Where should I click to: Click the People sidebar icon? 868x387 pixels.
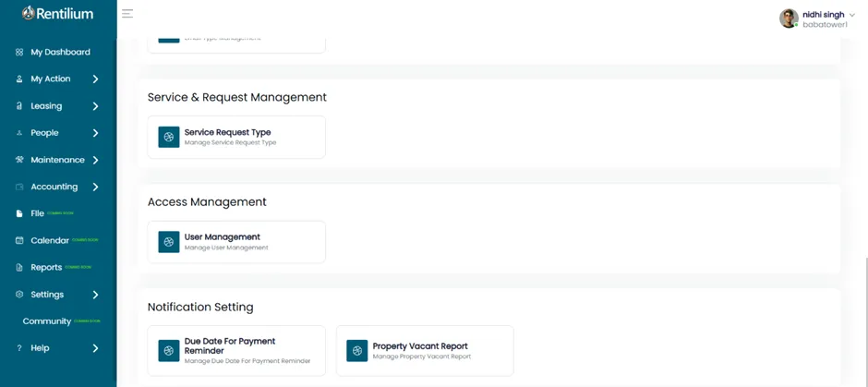[x=19, y=133]
